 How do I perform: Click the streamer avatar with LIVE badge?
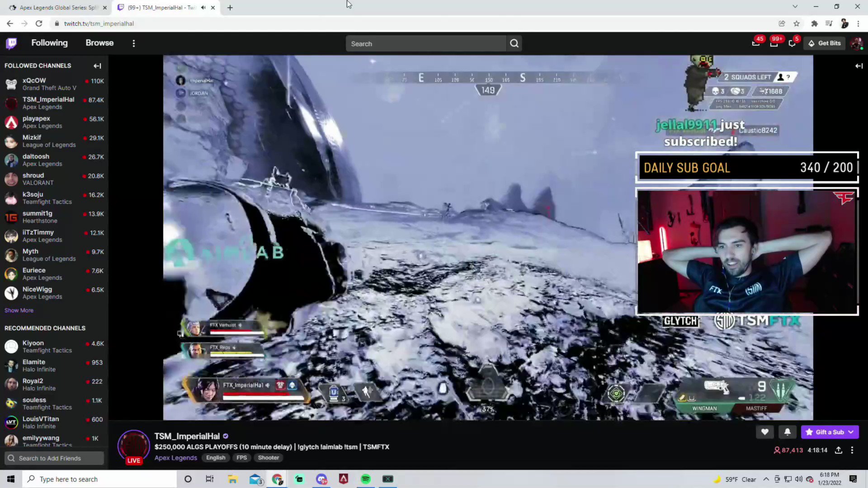[134, 446]
